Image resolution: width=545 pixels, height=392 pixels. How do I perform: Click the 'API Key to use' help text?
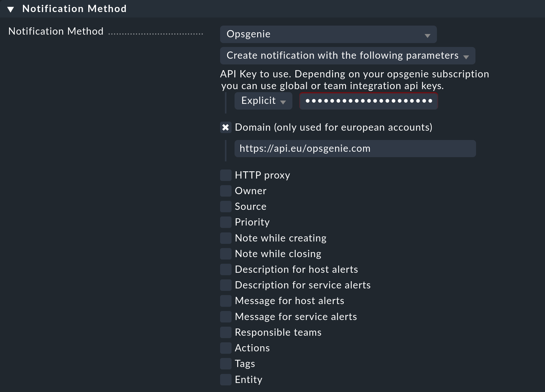pyautogui.click(x=355, y=80)
